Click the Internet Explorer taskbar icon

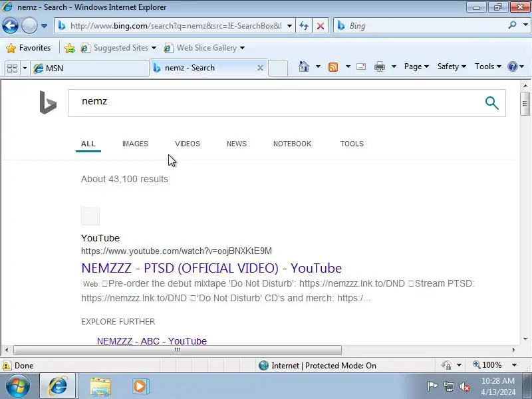pyautogui.click(x=58, y=386)
